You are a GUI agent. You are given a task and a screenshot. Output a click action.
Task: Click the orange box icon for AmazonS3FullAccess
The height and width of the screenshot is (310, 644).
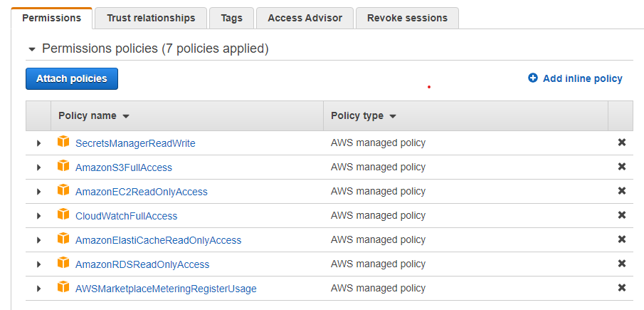63,167
